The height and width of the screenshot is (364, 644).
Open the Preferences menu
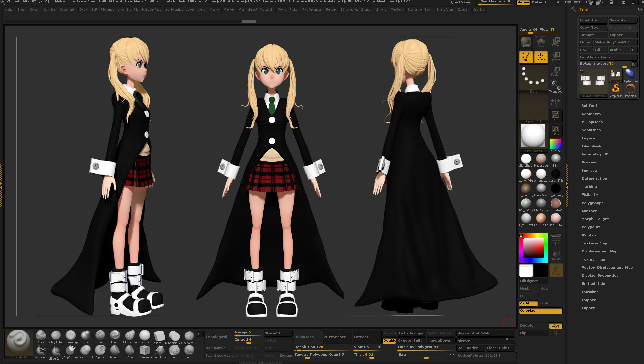pyautogui.click(x=312, y=9)
